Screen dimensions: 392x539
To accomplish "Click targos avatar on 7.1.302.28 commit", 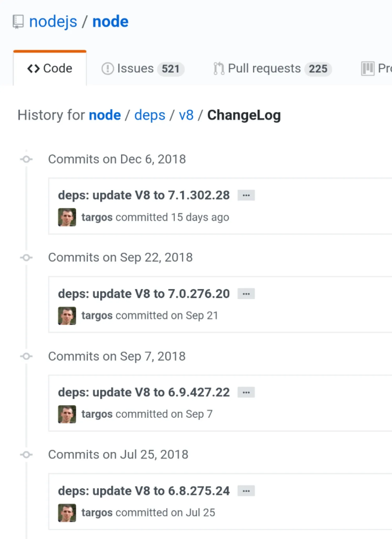I will 67,217.
